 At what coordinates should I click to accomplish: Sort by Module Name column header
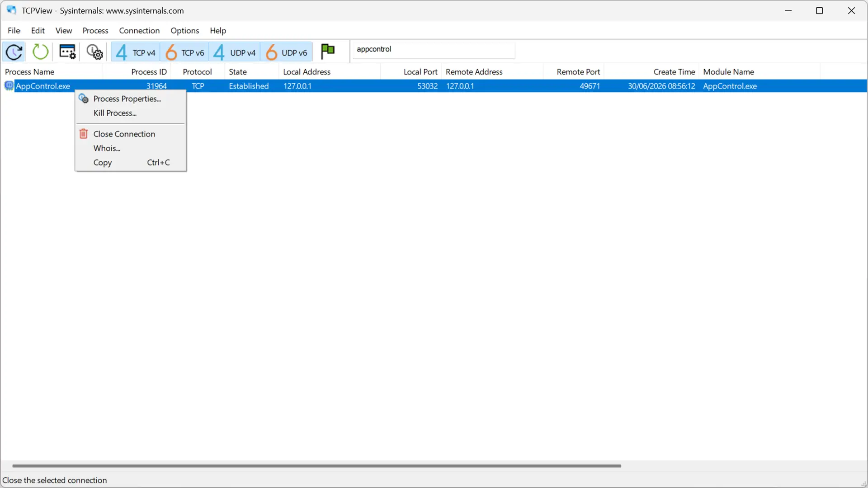pos(760,72)
